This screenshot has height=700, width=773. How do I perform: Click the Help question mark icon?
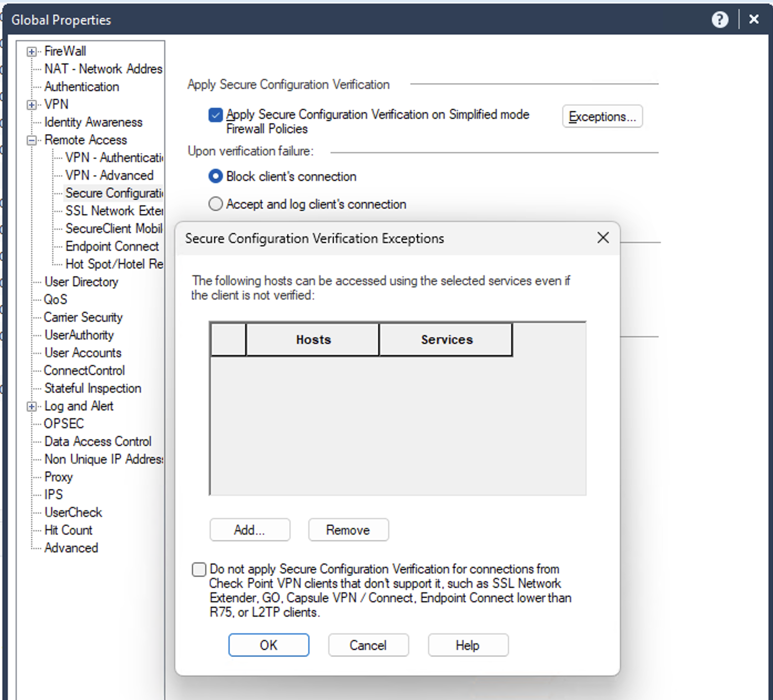(x=719, y=19)
